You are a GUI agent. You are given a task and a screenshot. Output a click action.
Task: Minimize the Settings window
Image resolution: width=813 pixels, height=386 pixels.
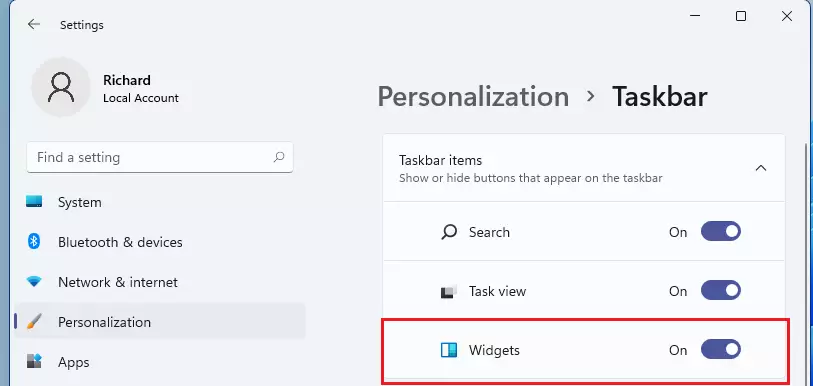pos(695,16)
